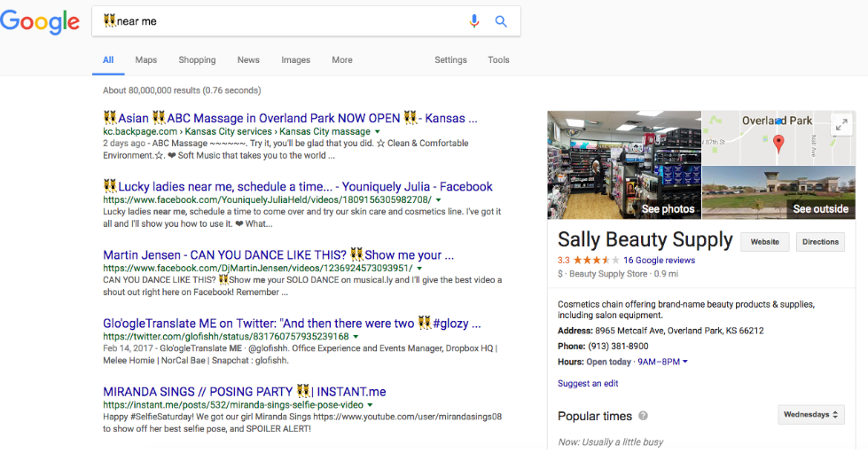
Task: Expand the map with the fullscreen arrows icon
Action: click(x=841, y=125)
